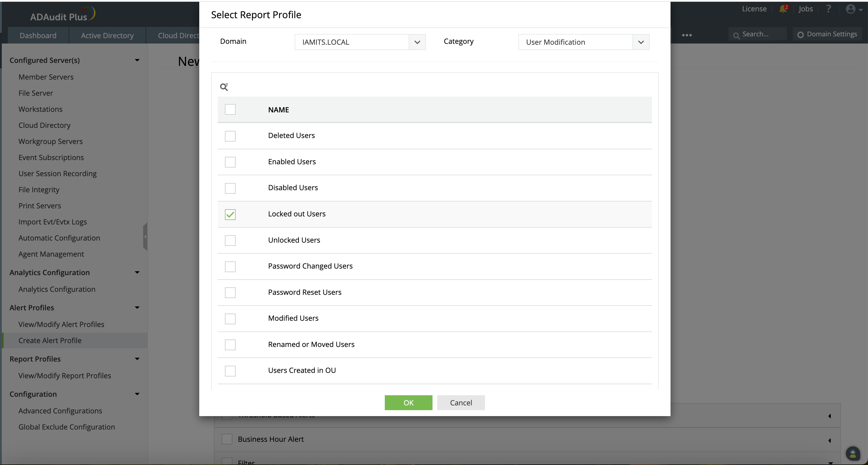
Task: Click the search filter icon above the list
Action: click(224, 87)
